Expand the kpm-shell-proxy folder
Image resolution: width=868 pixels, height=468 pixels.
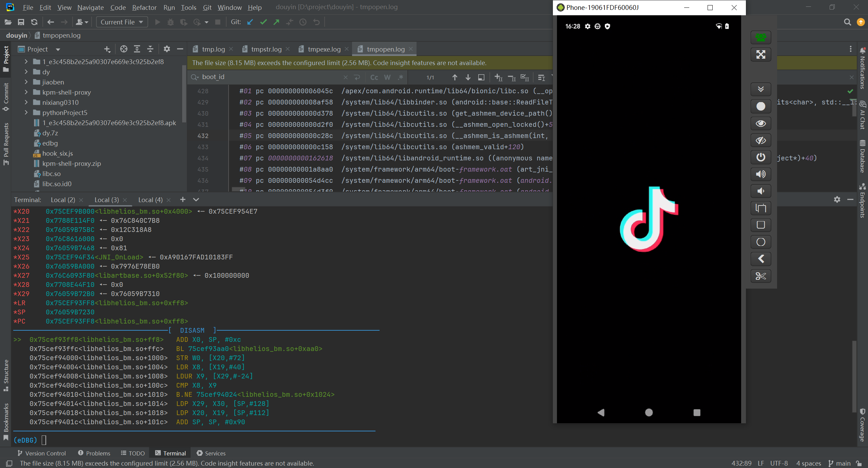click(26, 92)
